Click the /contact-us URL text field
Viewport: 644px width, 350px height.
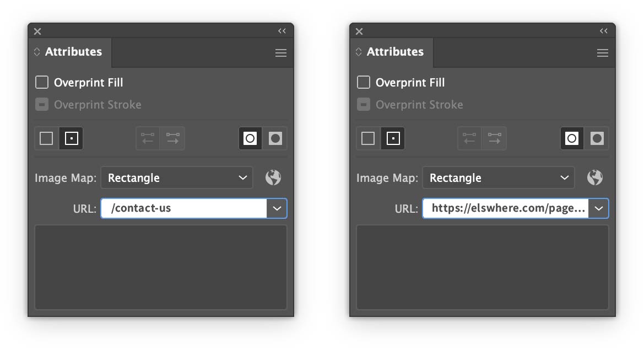point(184,208)
